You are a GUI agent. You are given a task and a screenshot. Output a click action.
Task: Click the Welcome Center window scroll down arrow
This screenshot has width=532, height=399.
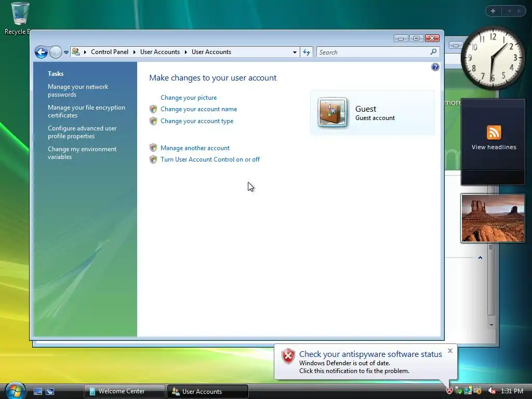[x=491, y=325]
